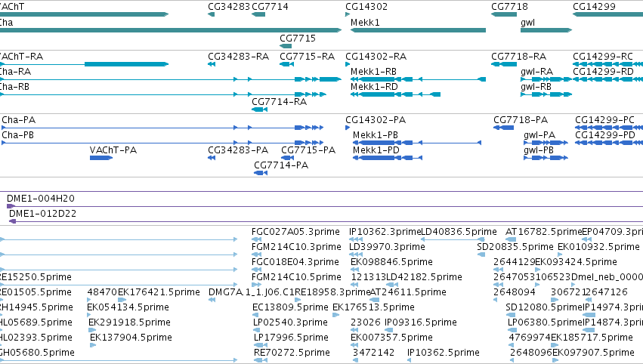
Task: Click the teal Mekk1 gene bar
Action: (418, 30)
